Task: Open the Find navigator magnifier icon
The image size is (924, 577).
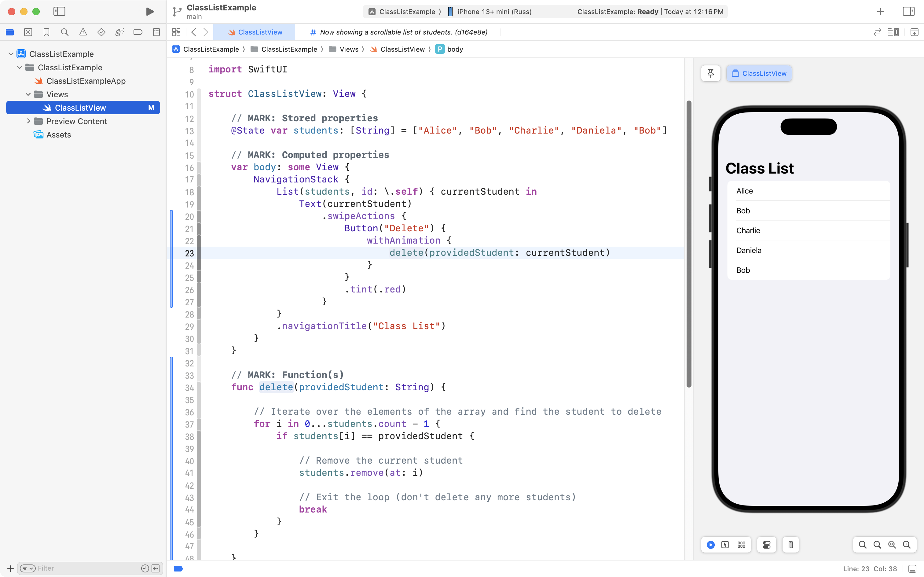Action: coord(64,32)
